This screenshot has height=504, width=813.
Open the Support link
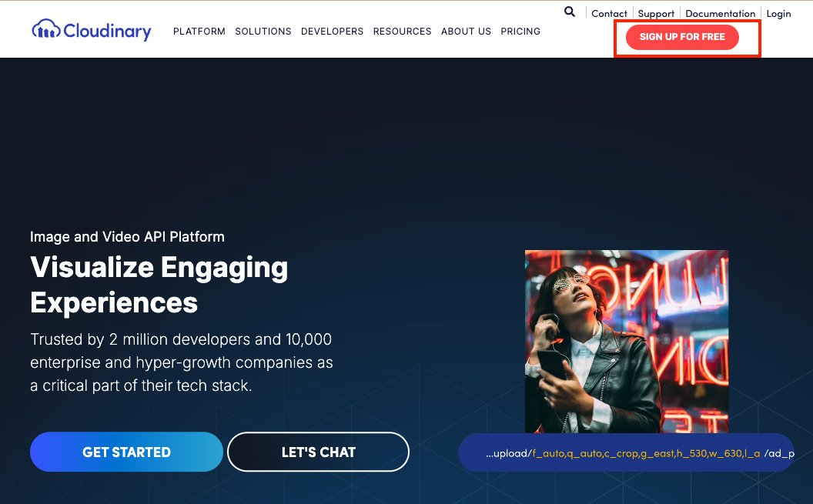[x=656, y=14]
